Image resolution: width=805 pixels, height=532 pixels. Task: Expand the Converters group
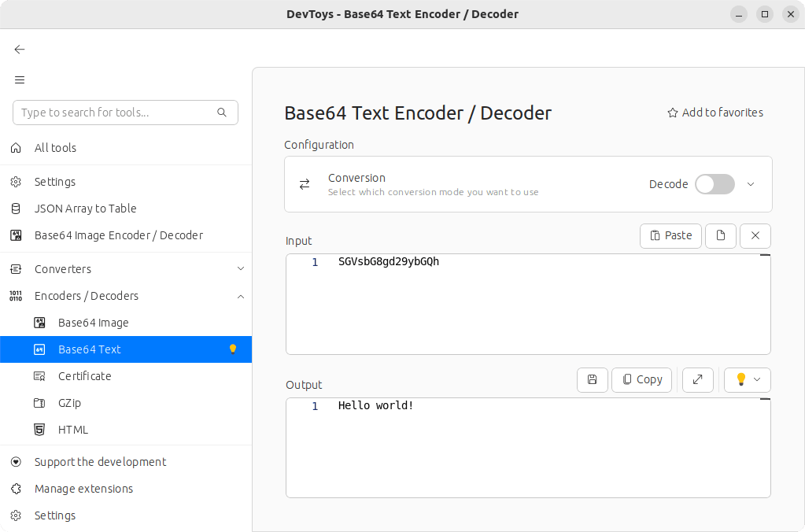click(241, 269)
